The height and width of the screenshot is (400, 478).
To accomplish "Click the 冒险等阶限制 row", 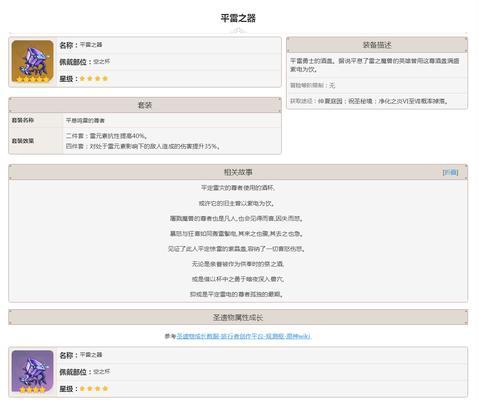I will (377, 85).
